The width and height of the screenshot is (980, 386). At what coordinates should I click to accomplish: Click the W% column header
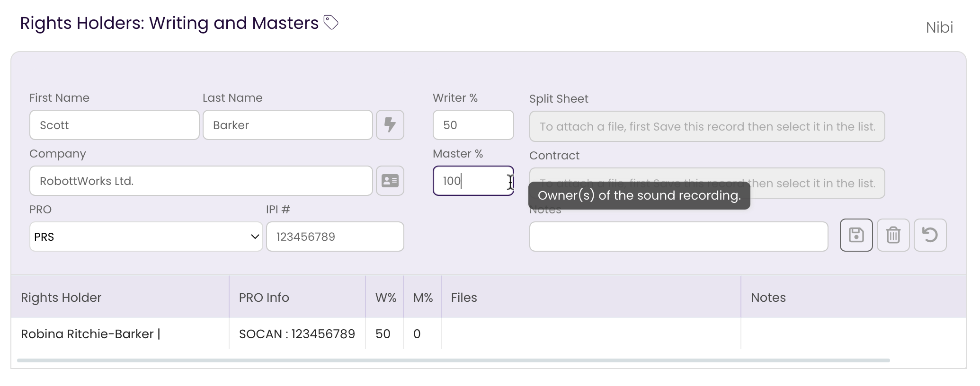pyautogui.click(x=385, y=298)
